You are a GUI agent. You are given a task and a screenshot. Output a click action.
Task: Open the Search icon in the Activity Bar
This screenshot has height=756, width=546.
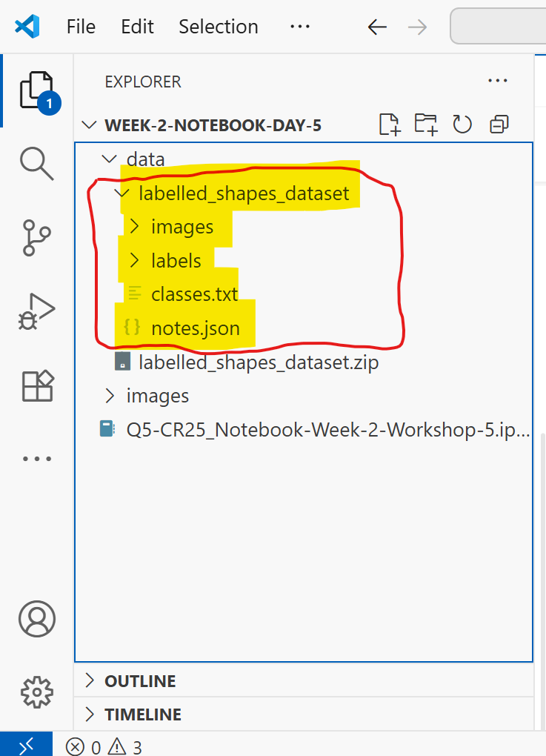pyautogui.click(x=37, y=164)
